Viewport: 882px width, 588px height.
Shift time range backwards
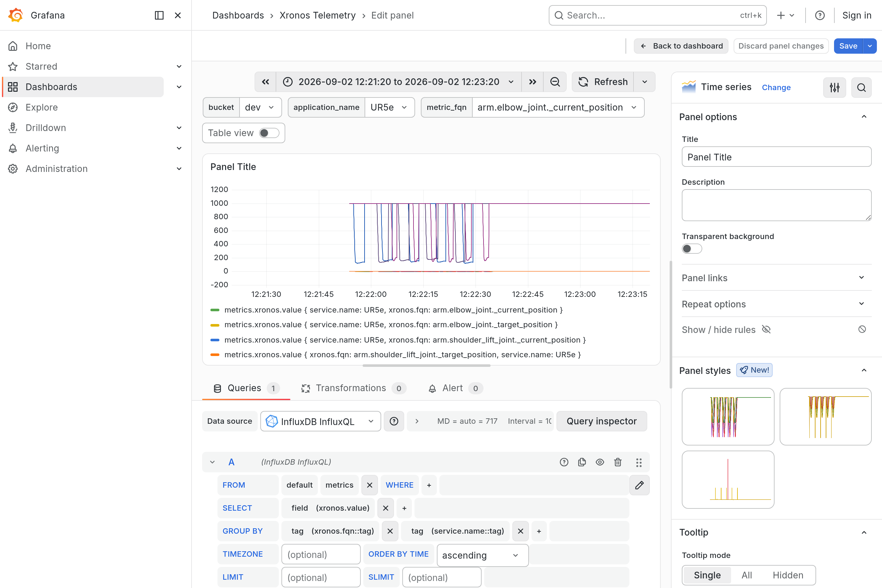tap(265, 82)
